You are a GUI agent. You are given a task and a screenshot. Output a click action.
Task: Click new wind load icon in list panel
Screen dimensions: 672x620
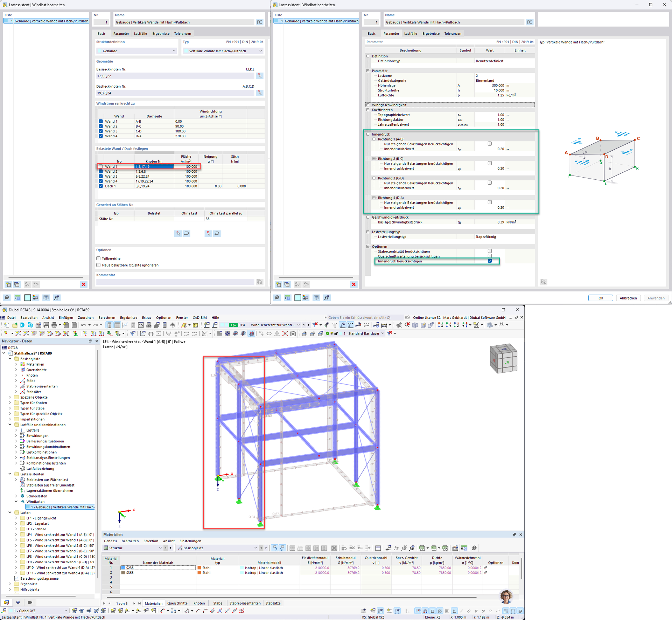(8, 284)
